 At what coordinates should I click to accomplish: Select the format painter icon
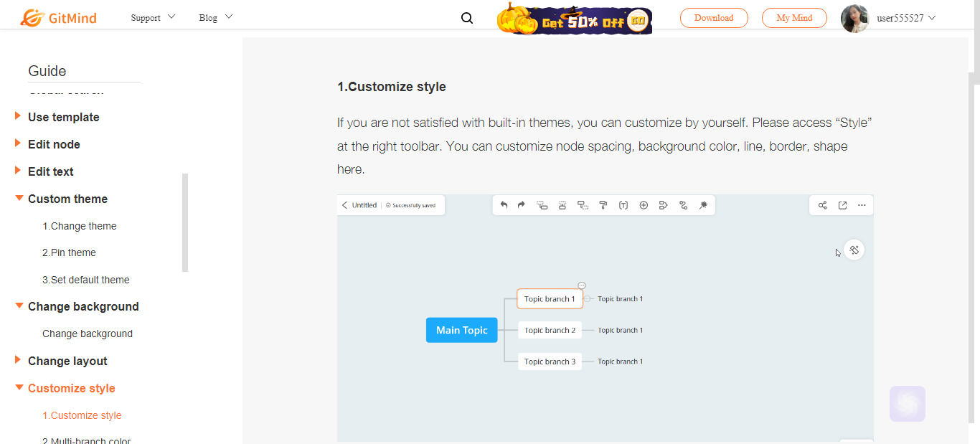(x=603, y=205)
